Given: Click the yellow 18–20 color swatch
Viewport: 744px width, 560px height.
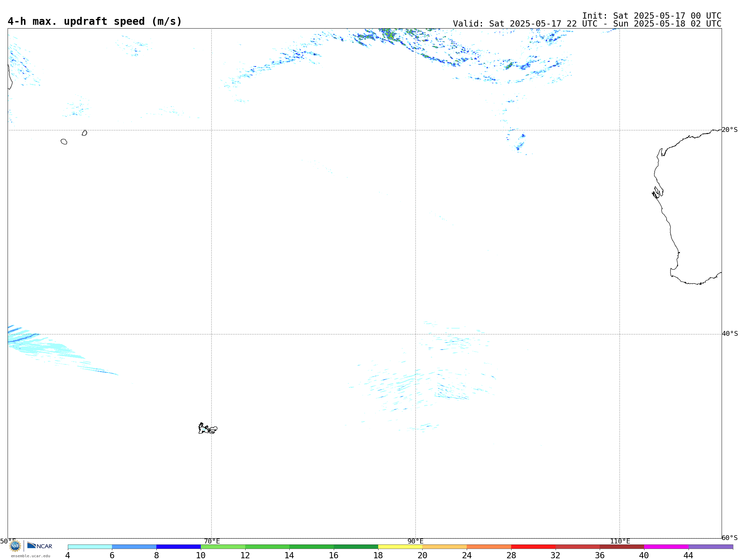Looking at the screenshot, I should click(x=400, y=547).
